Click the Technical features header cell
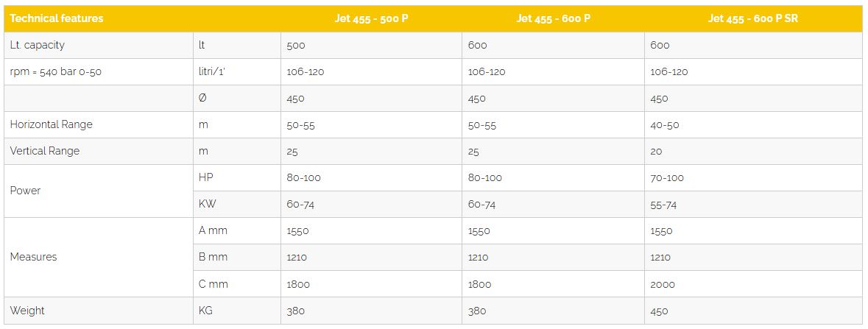This screenshot has height=329, width=868. click(x=57, y=18)
